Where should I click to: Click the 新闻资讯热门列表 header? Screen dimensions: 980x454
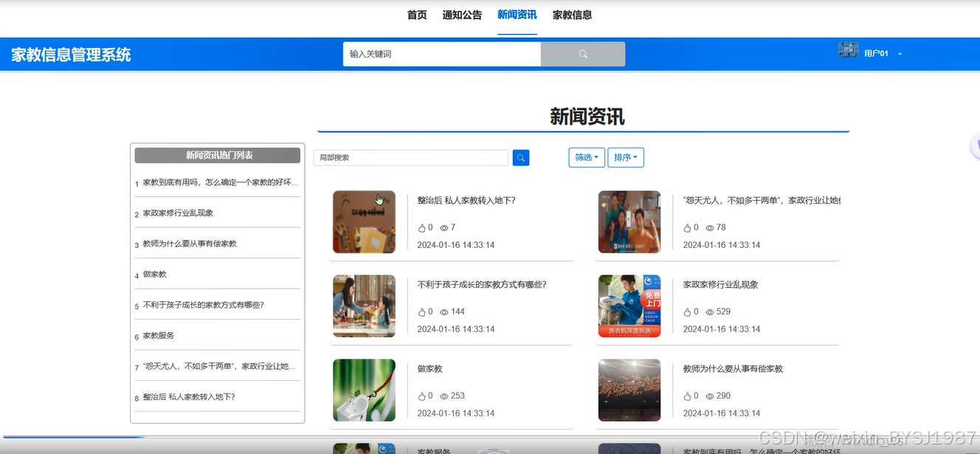[218, 155]
